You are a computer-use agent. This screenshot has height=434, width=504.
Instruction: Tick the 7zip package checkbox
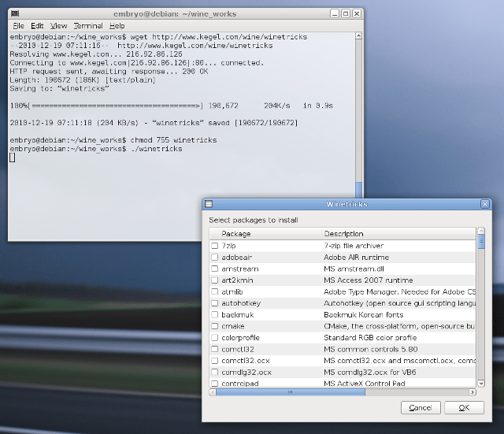[215, 246]
